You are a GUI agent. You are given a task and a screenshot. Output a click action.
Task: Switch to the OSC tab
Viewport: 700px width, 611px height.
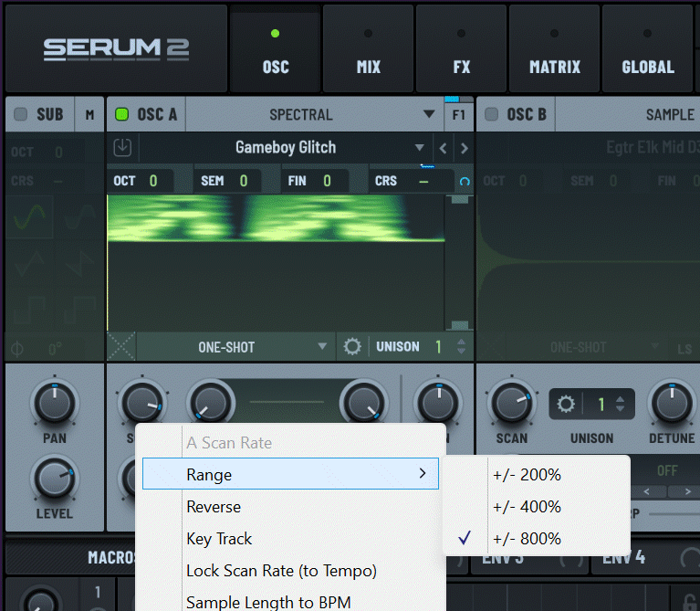coord(275,48)
